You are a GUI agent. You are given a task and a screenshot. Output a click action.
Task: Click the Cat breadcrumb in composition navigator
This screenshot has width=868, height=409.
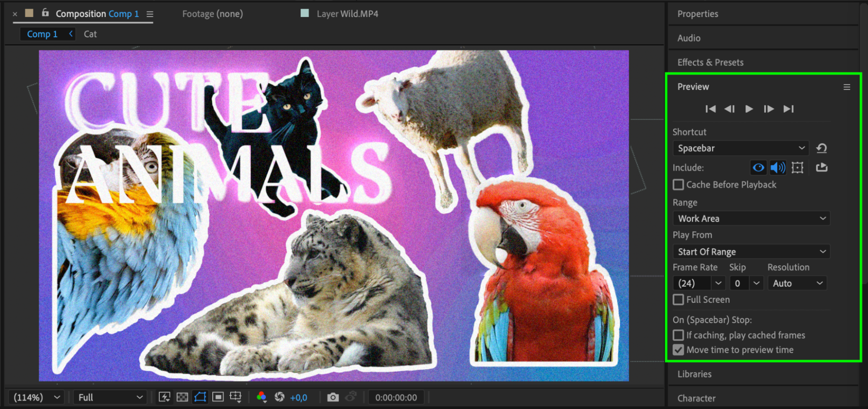click(x=90, y=34)
